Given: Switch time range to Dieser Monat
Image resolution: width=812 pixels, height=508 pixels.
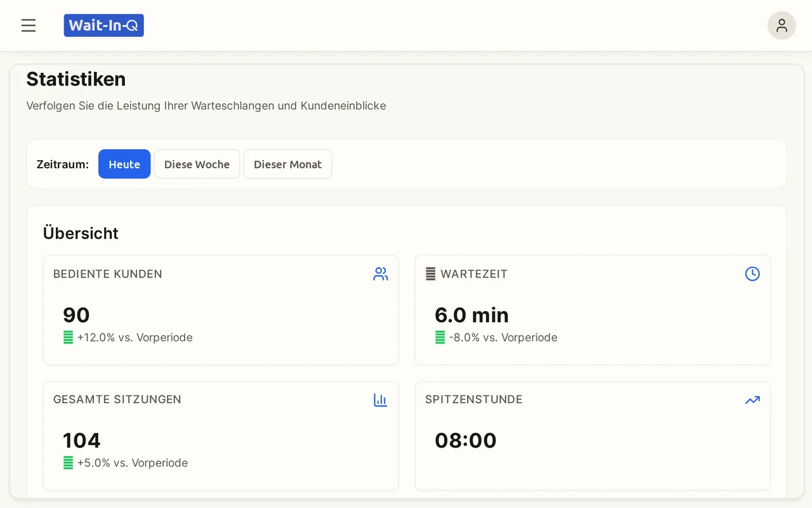Looking at the screenshot, I should (287, 164).
